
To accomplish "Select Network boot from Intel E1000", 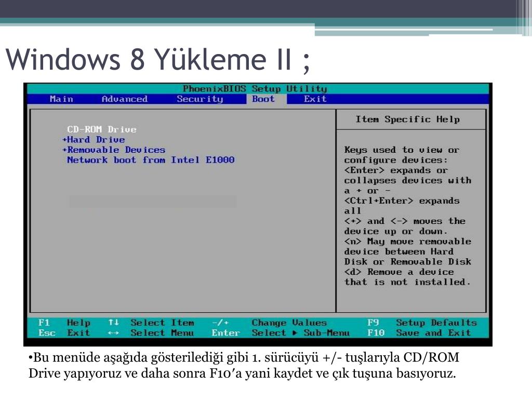I will tap(151, 160).
